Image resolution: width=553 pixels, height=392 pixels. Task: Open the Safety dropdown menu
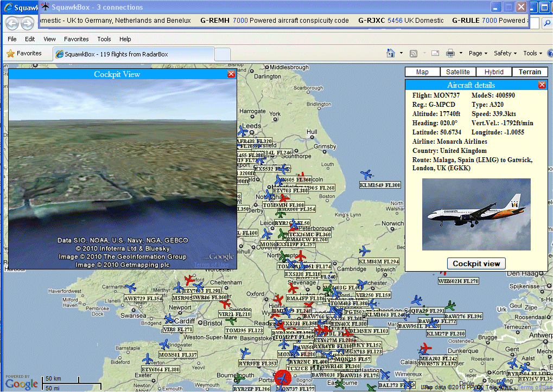(505, 53)
